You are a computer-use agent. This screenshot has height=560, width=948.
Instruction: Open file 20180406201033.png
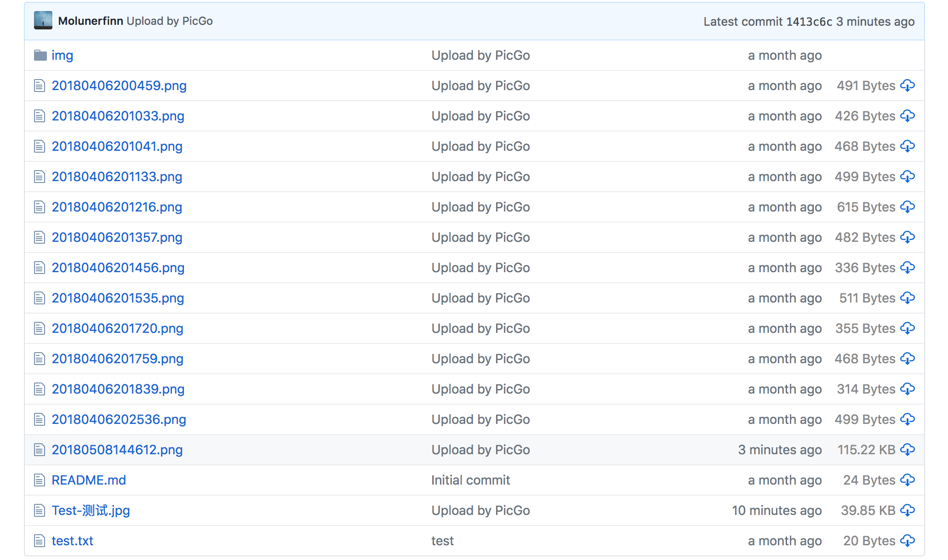click(118, 116)
